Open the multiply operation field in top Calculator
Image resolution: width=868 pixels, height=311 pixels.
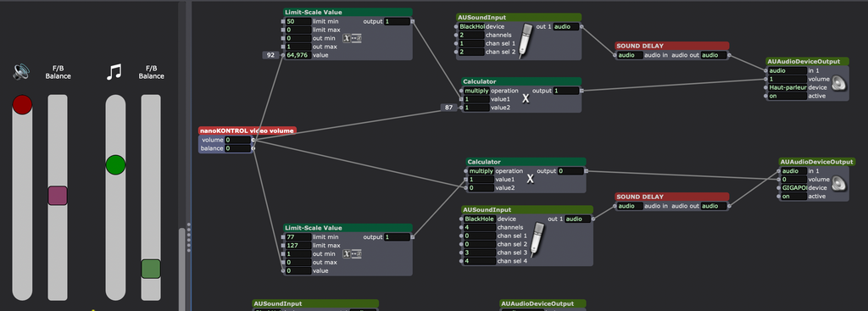[x=476, y=91]
